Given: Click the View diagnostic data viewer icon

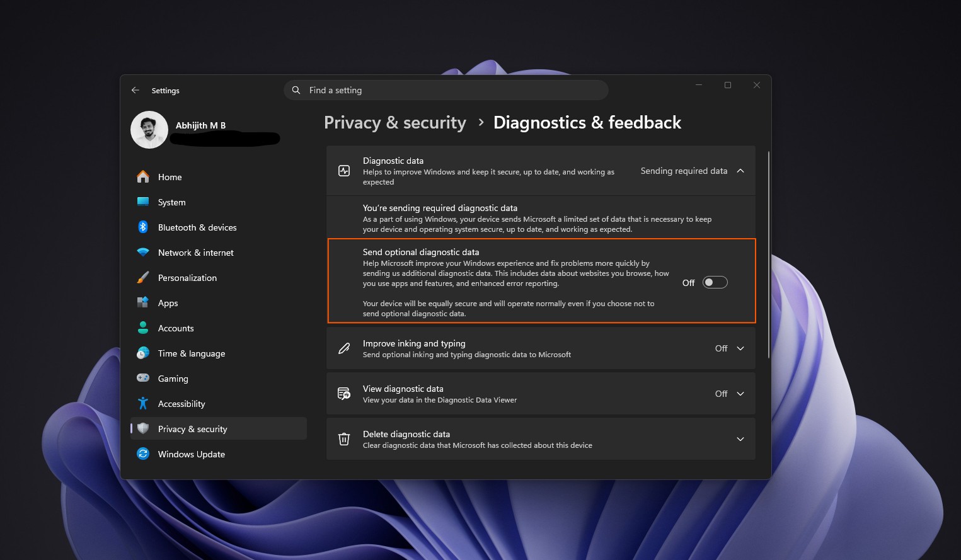Looking at the screenshot, I should click(x=344, y=394).
